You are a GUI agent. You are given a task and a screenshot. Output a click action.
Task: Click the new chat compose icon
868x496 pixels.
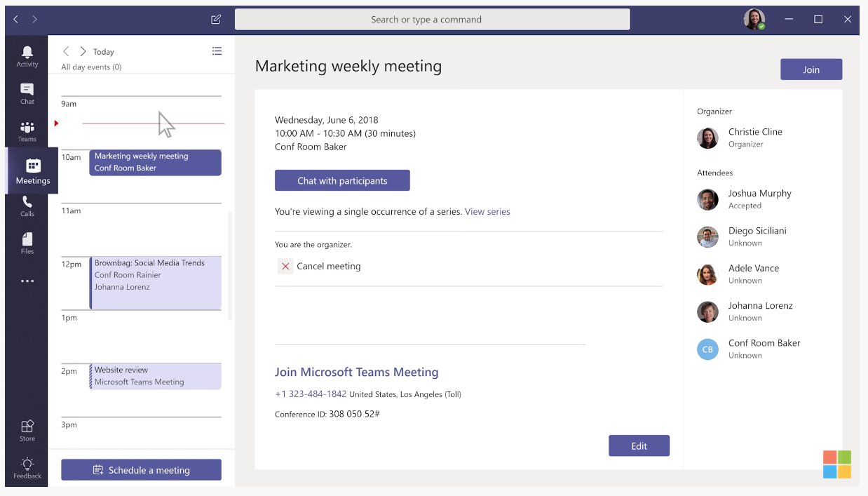(x=216, y=20)
